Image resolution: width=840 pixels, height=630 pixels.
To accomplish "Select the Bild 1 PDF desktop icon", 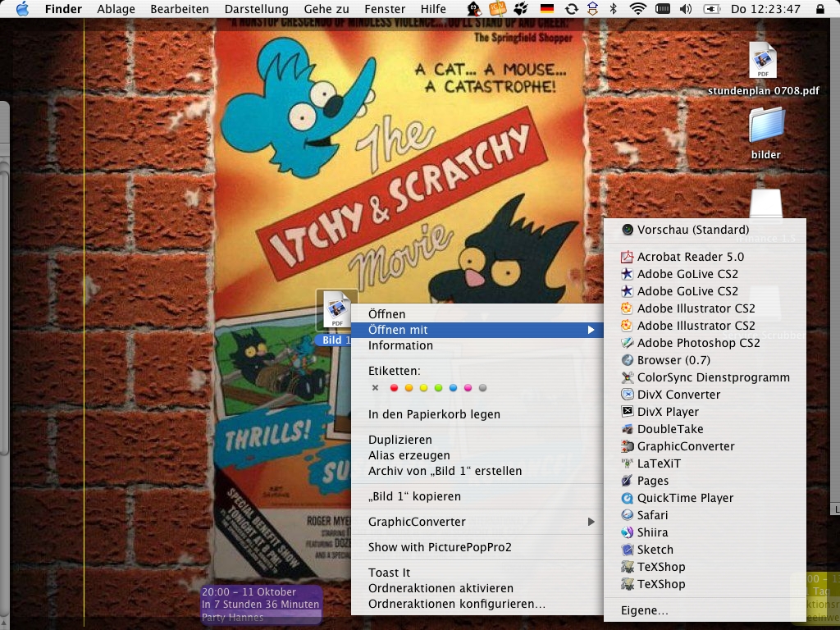I will tap(336, 317).
